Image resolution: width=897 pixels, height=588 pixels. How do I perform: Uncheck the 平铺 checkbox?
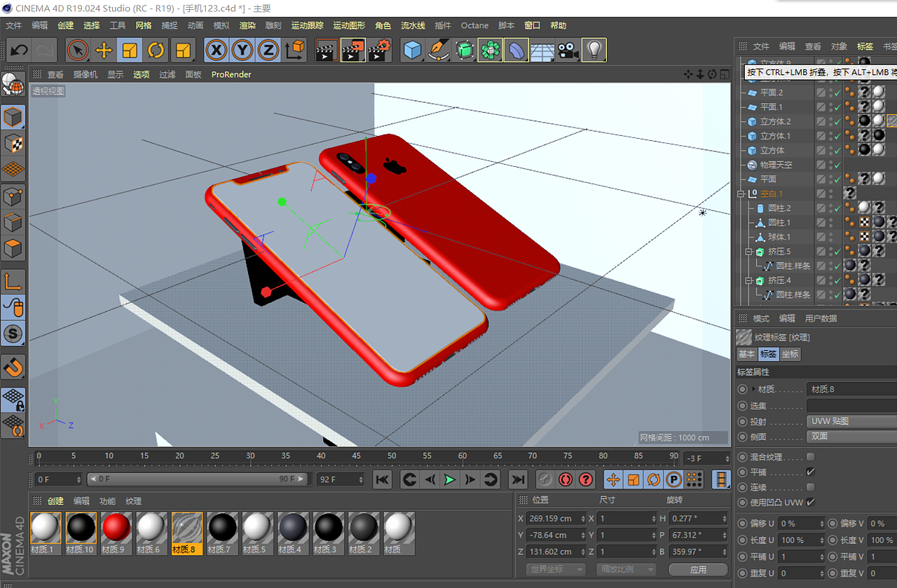(x=811, y=472)
